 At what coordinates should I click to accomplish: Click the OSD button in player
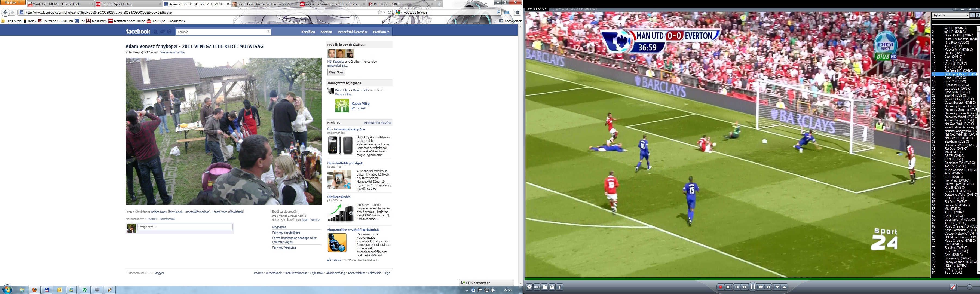point(537,287)
